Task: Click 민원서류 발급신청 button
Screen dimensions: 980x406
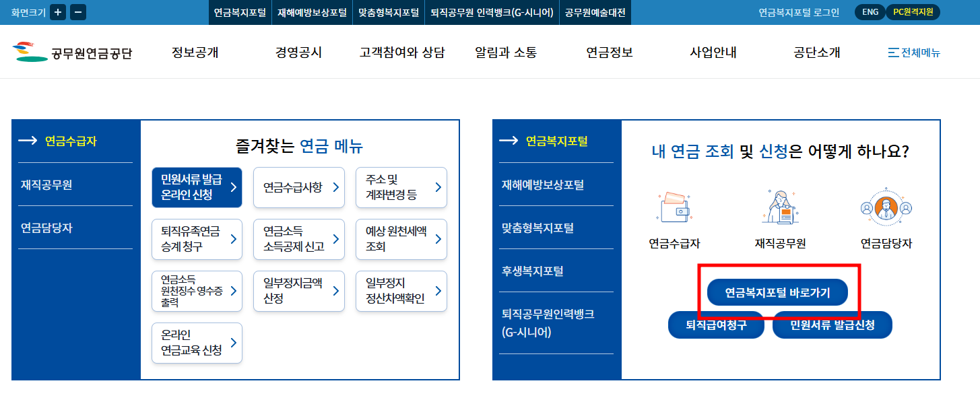Action: pyautogui.click(x=832, y=325)
